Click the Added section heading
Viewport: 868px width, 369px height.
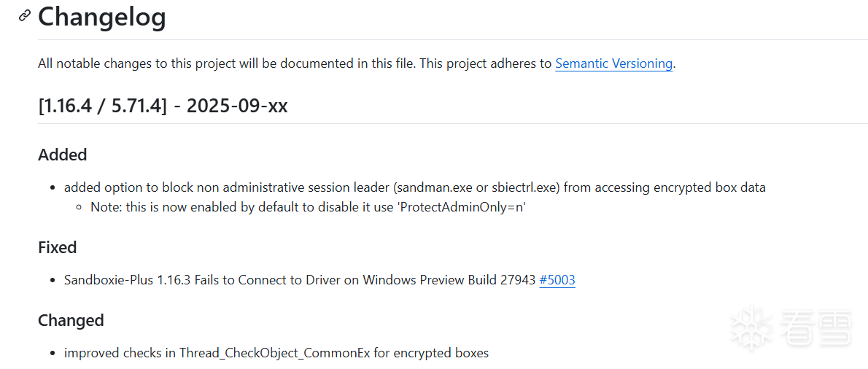pos(63,155)
